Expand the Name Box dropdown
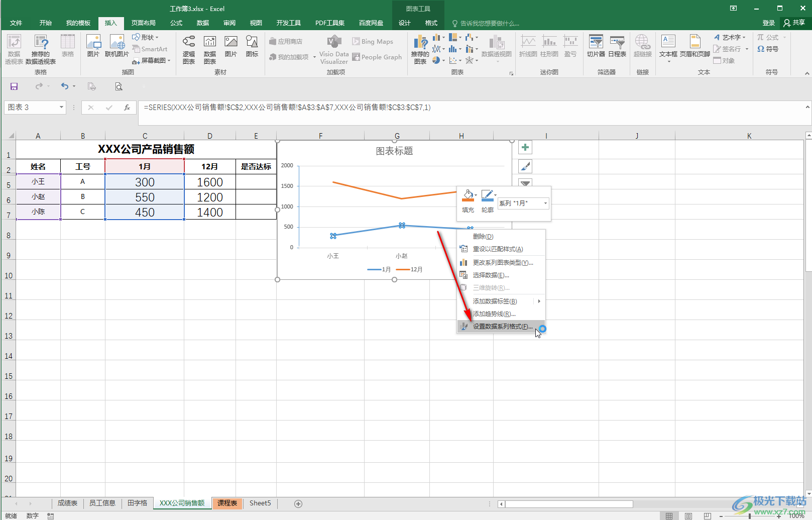Screen dimensions: 812x520 click(x=61, y=108)
